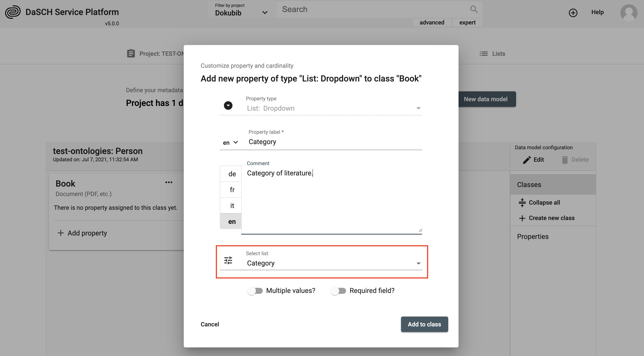Expand the Select list Category dropdown
This screenshot has height=356, width=644.
coord(419,263)
